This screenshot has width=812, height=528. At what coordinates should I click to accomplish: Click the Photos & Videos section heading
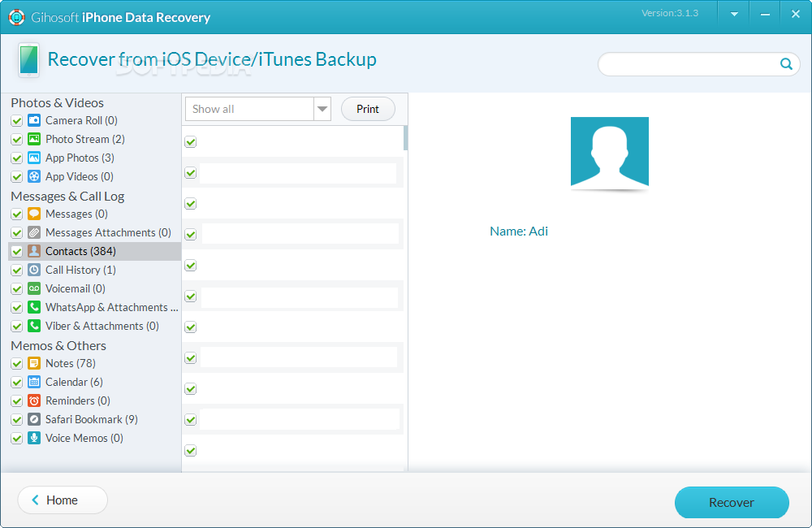tap(57, 102)
